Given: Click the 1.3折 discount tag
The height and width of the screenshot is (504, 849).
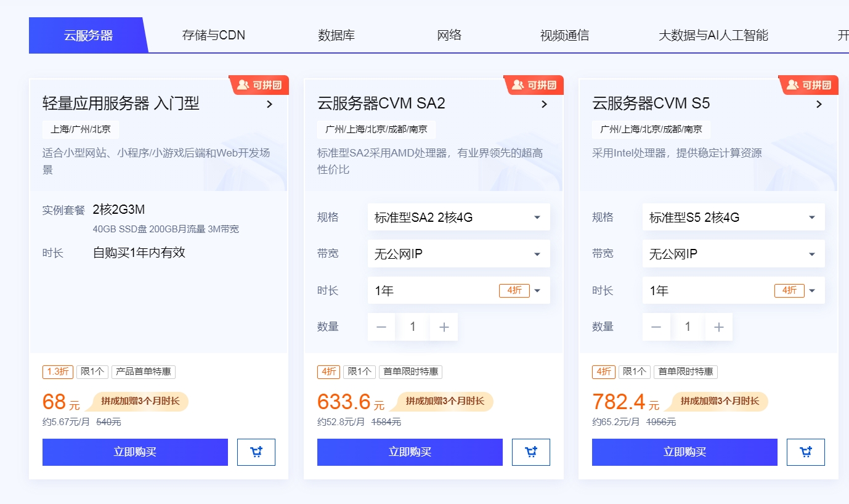Looking at the screenshot, I should [x=58, y=372].
